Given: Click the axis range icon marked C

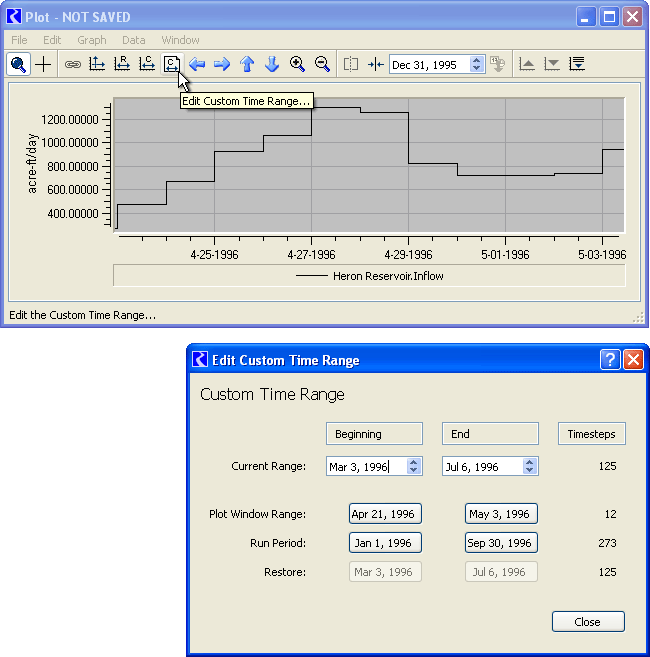Looking at the screenshot, I should coord(147,64).
